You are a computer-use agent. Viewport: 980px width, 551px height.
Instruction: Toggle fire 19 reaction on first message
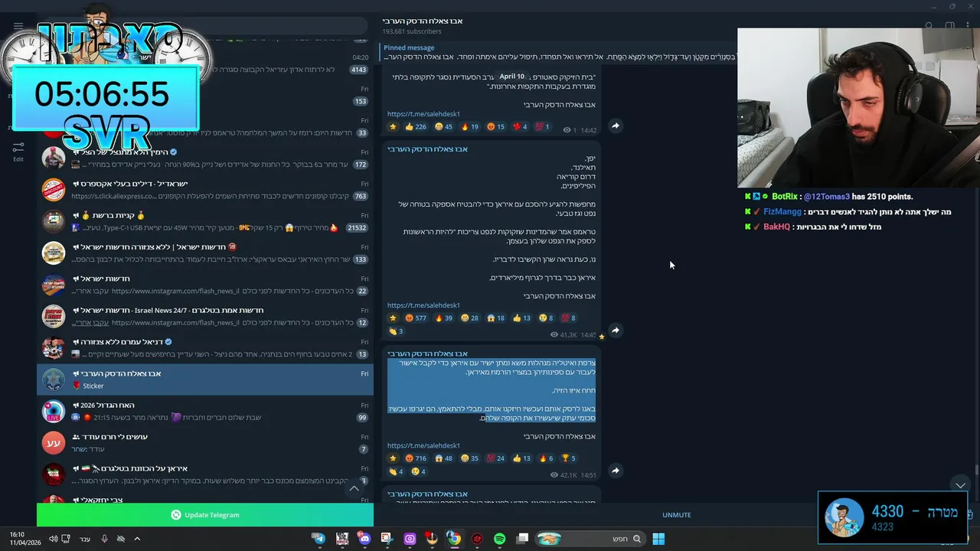(469, 127)
